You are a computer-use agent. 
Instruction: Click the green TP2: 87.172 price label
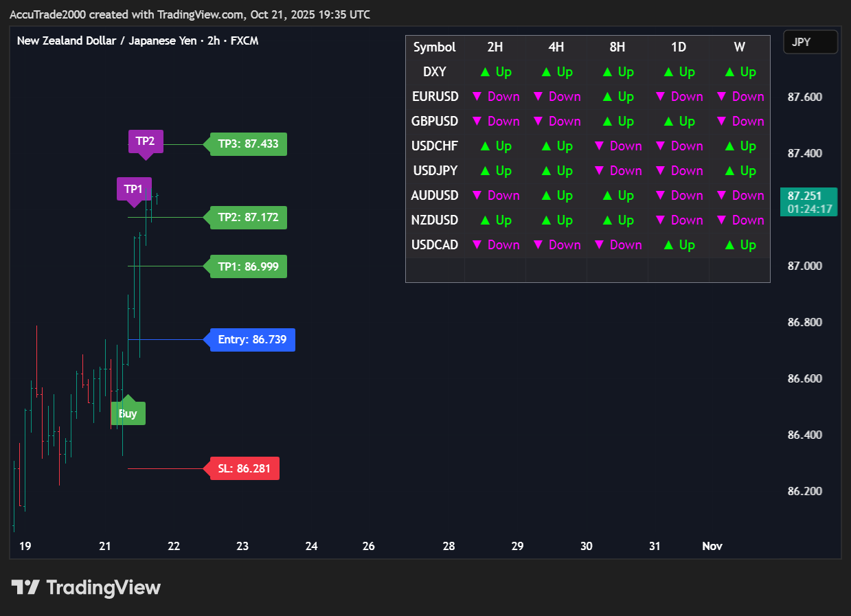(248, 218)
